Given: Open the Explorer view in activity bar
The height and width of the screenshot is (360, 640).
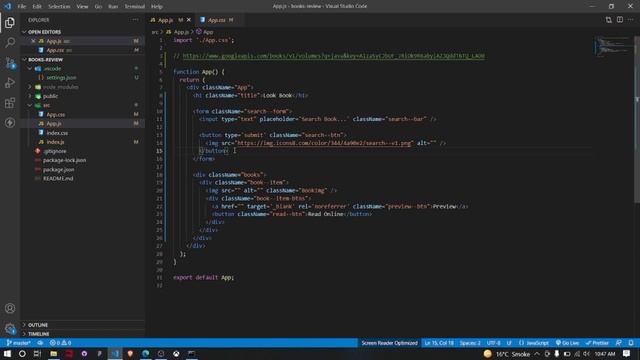Looking at the screenshot, I should [x=10, y=22].
